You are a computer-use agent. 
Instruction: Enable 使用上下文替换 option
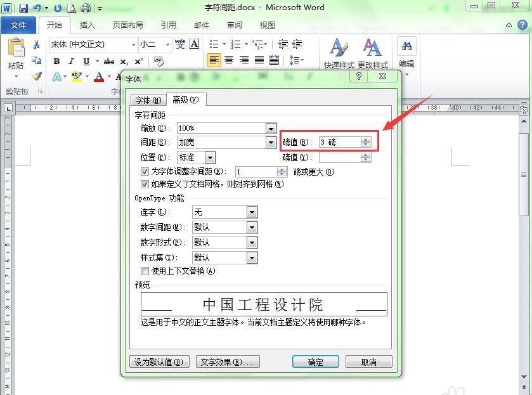click(x=144, y=272)
